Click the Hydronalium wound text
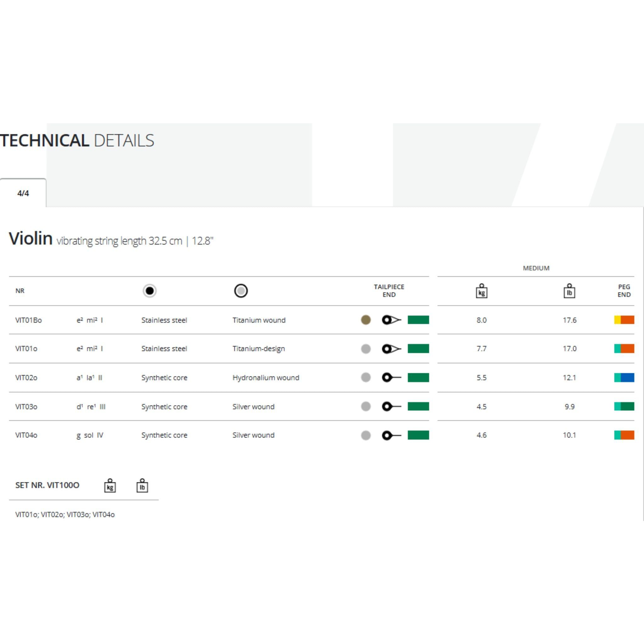 coord(266,378)
